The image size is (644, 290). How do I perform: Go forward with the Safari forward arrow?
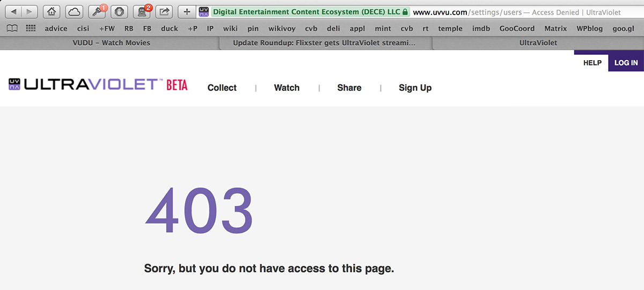pyautogui.click(x=30, y=11)
